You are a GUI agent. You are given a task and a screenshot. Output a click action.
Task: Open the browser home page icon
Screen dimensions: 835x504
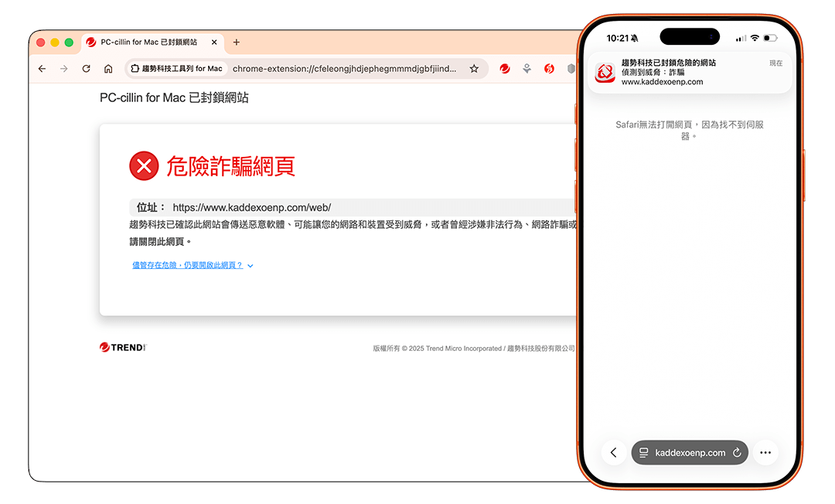pos(107,69)
